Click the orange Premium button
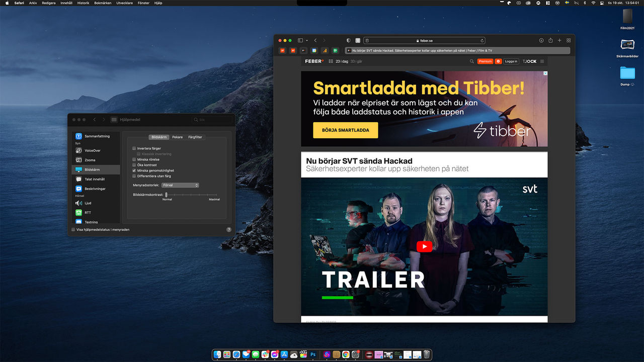Viewport: 644px width, 362px height. (486, 61)
